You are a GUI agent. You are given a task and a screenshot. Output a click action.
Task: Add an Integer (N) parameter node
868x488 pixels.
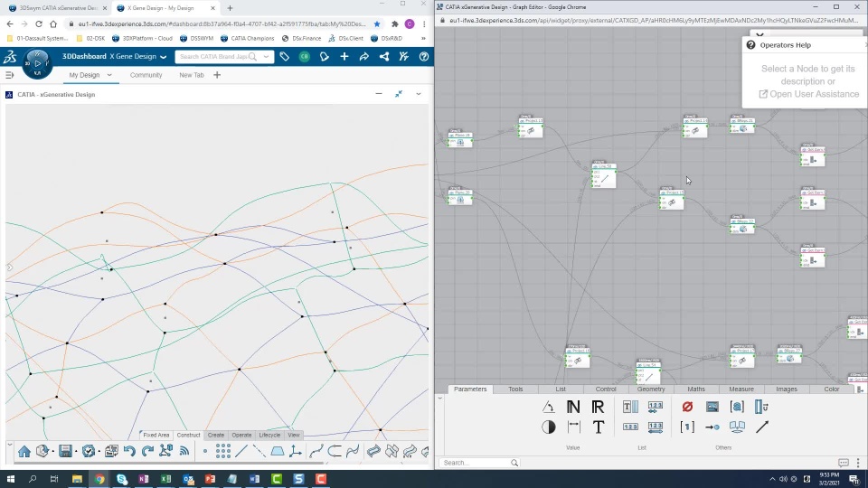click(x=573, y=408)
